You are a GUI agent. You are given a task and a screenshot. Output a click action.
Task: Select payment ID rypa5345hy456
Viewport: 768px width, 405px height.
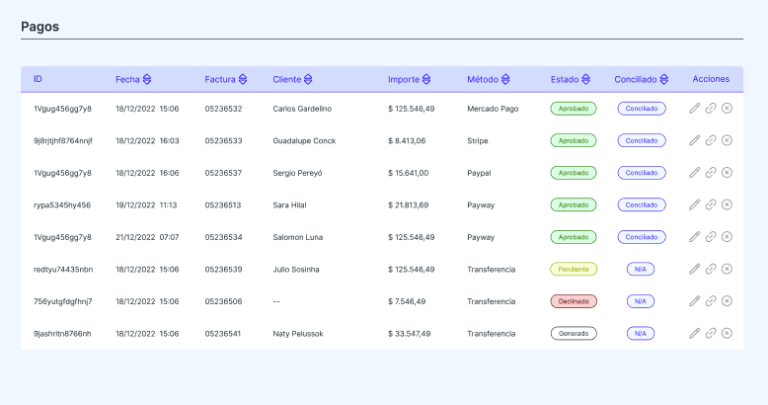pyautogui.click(x=62, y=205)
